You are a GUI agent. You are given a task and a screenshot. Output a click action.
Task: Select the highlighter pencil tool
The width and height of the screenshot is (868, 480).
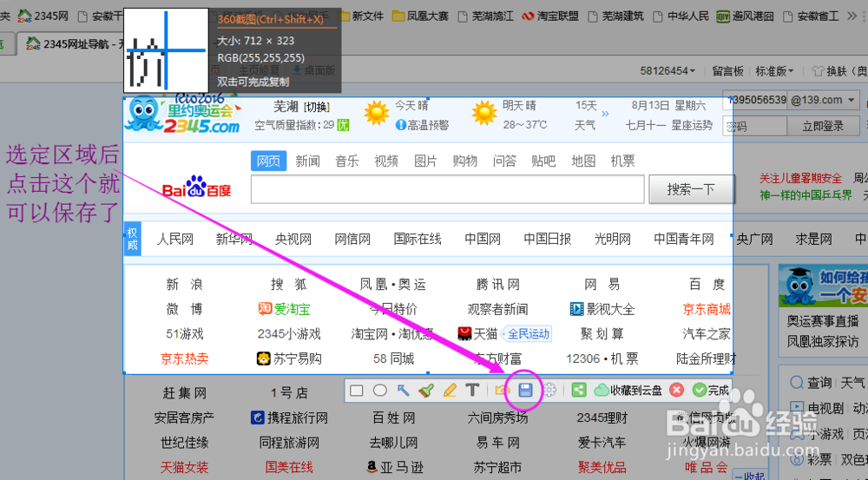click(x=450, y=391)
